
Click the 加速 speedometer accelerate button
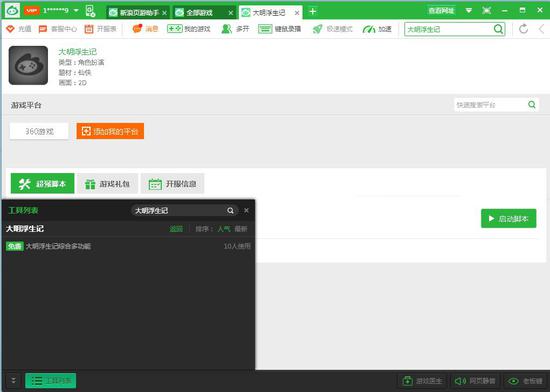[x=377, y=29]
